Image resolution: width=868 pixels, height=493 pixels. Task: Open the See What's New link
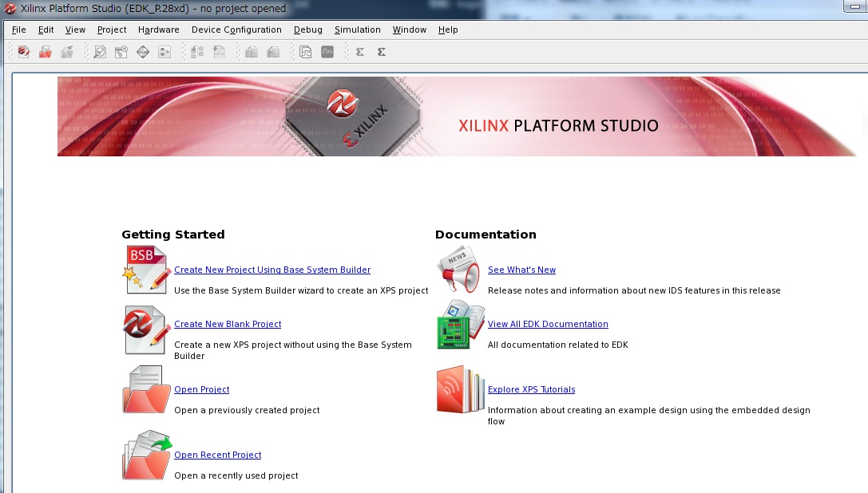coord(521,270)
